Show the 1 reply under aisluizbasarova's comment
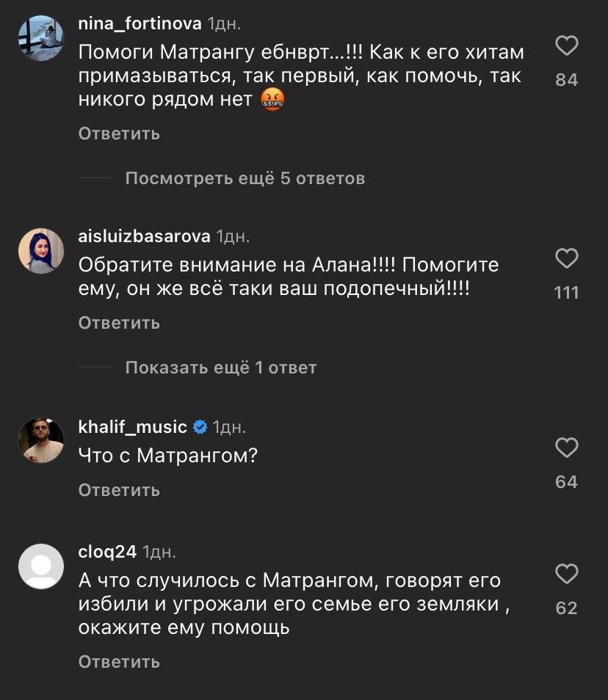 220,367
